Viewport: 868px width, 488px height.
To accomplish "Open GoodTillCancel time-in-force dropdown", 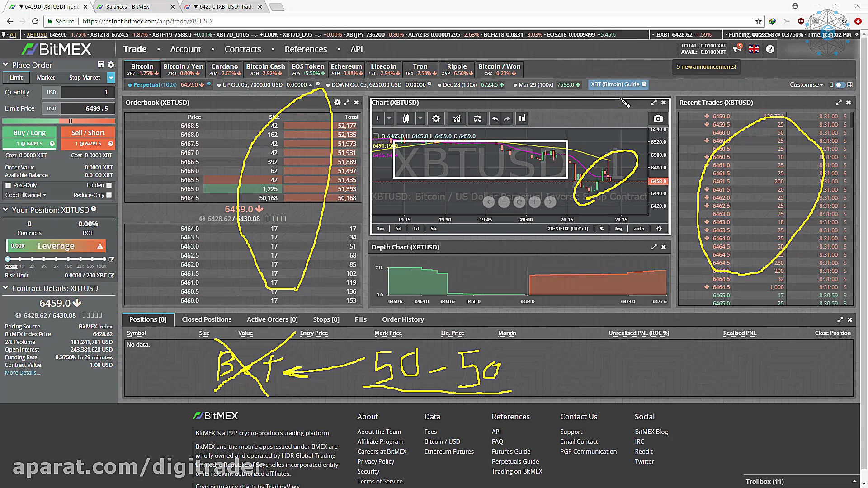I will (x=26, y=195).
